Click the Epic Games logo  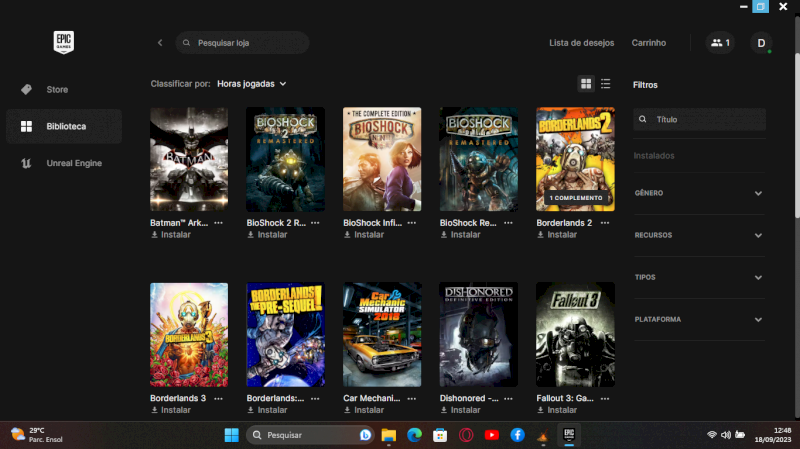[64, 43]
